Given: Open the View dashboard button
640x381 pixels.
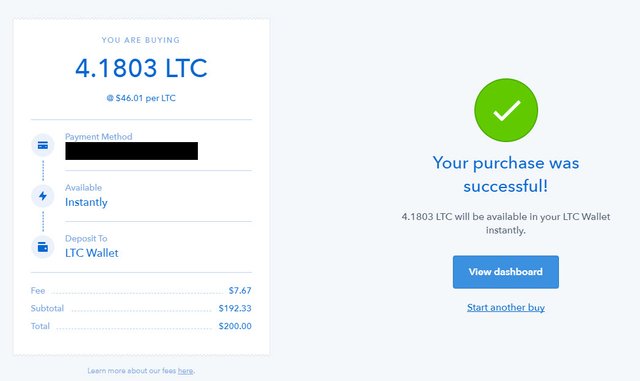Looking at the screenshot, I should point(506,272).
